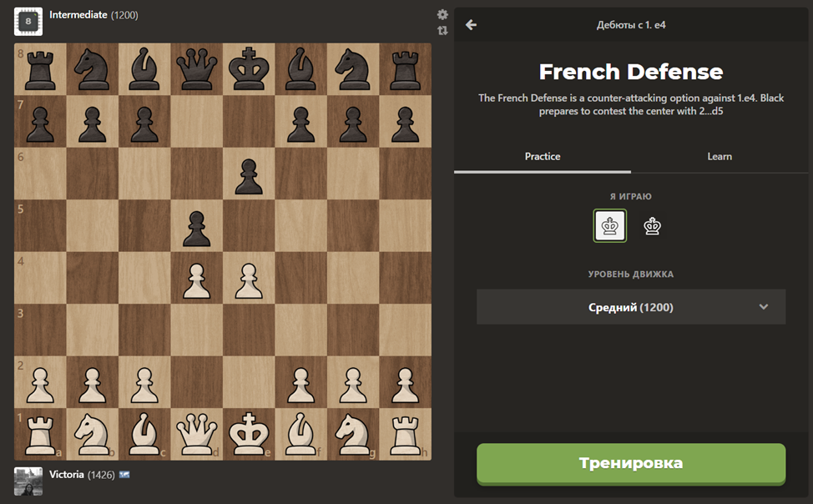Expand the Средний (1200) engine level dropdown
Viewport: 813px width, 504px height.
[x=631, y=307]
